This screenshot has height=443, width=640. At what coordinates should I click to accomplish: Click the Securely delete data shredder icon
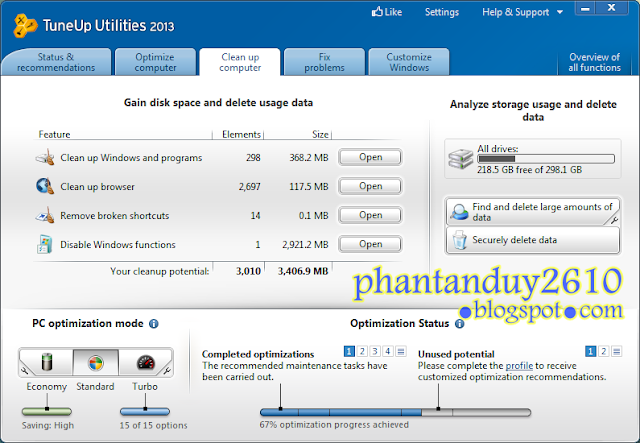click(460, 240)
